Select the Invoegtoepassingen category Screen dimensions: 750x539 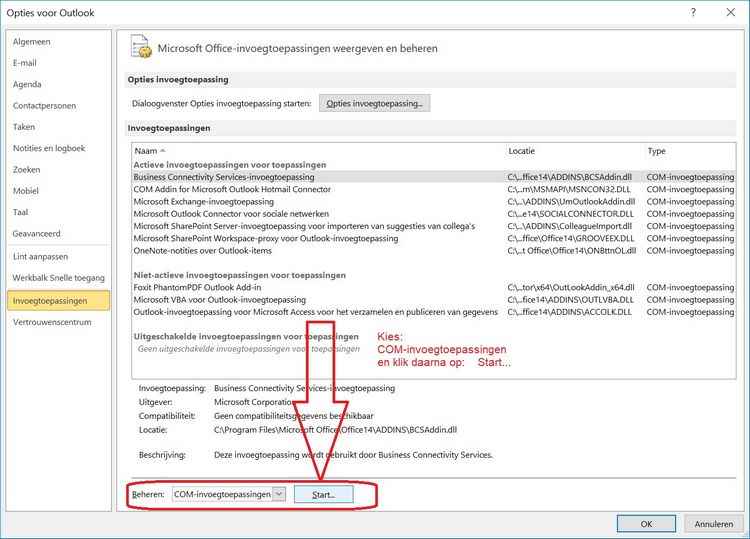click(58, 300)
